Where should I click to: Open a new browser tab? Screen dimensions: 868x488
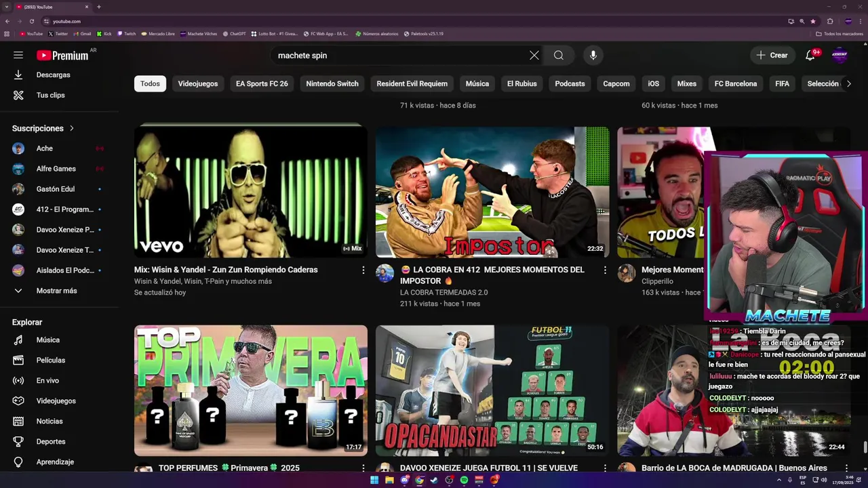(98, 7)
